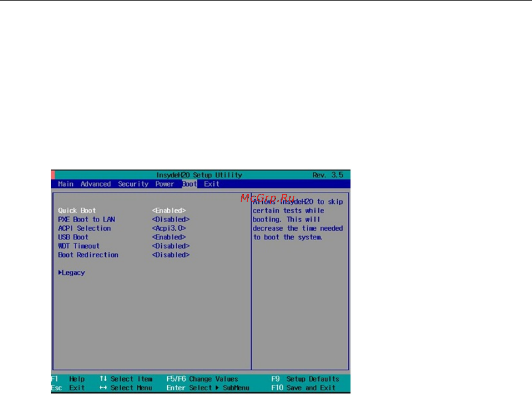Select the ACPI Selection label
Image resolution: width=532 pixels, height=395 pixels.
coord(84,228)
